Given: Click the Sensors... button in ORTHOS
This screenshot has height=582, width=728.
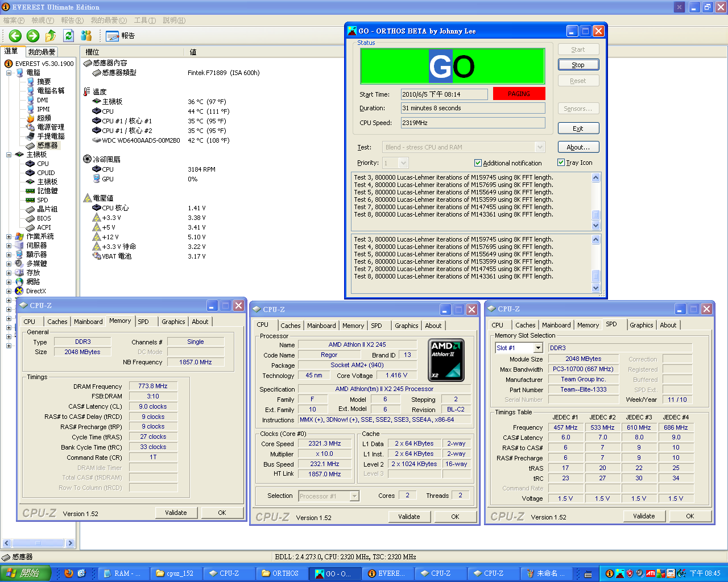Looking at the screenshot, I should click(x=578, y=109).
